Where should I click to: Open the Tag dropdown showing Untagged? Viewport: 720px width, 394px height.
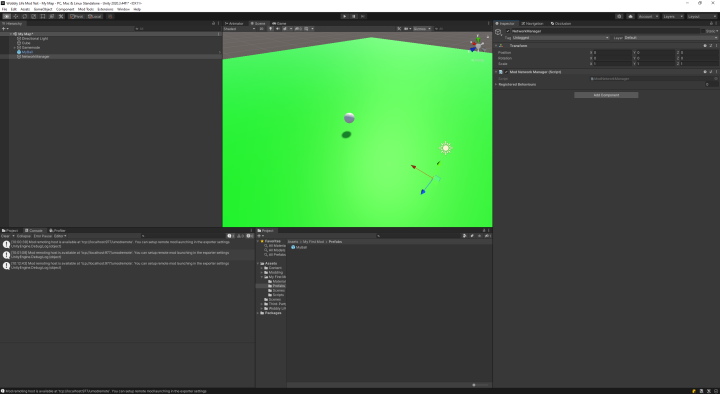(560, 38)
